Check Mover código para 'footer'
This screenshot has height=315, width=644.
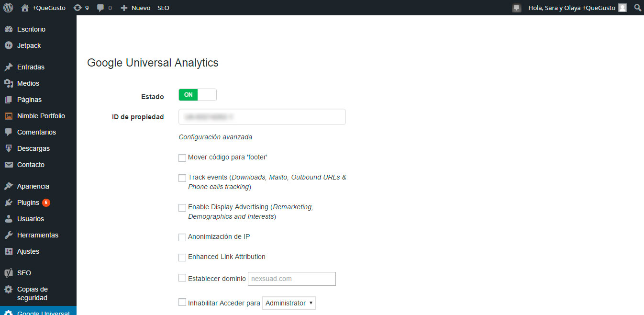point(182,158)
